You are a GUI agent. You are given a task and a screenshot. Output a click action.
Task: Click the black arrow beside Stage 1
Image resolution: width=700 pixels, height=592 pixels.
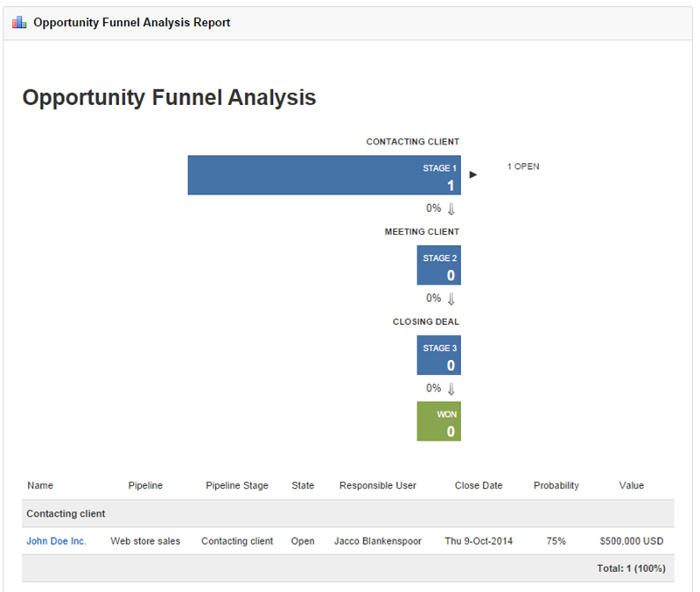click(473, 175)
